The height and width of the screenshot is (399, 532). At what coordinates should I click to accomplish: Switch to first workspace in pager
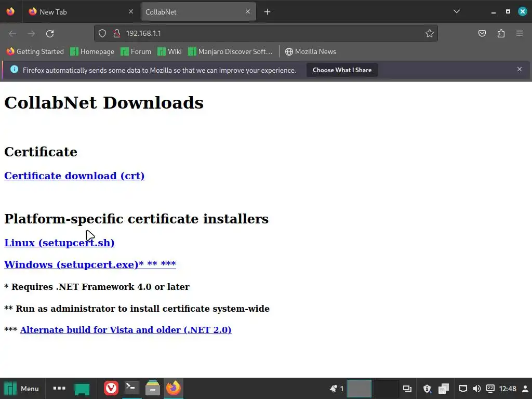[x=360, y=389]
